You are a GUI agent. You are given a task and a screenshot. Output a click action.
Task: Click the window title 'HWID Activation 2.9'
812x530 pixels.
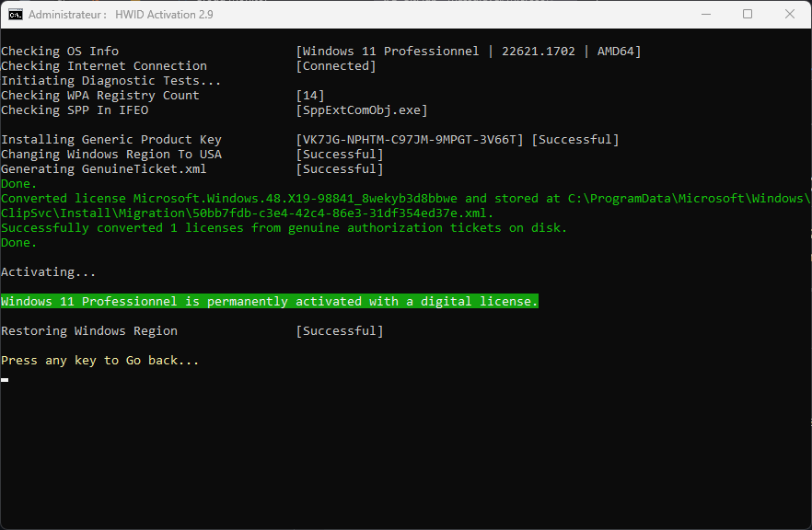164,15
